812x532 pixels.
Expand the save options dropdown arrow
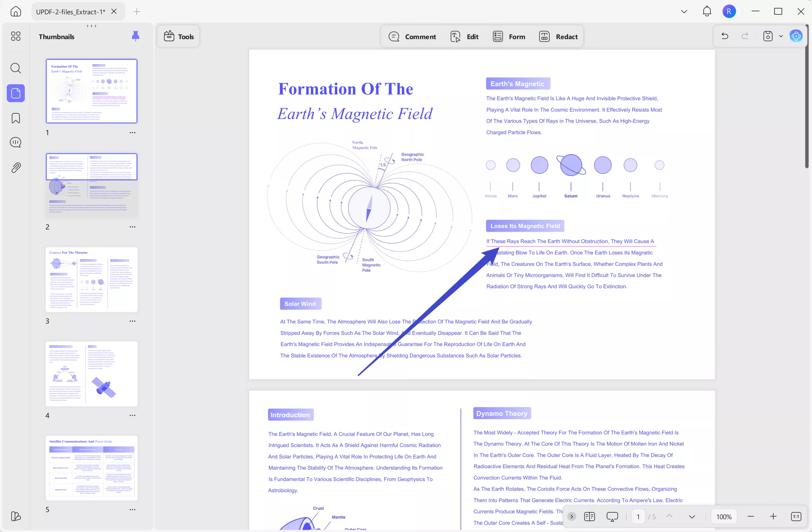tap(781, 36)
